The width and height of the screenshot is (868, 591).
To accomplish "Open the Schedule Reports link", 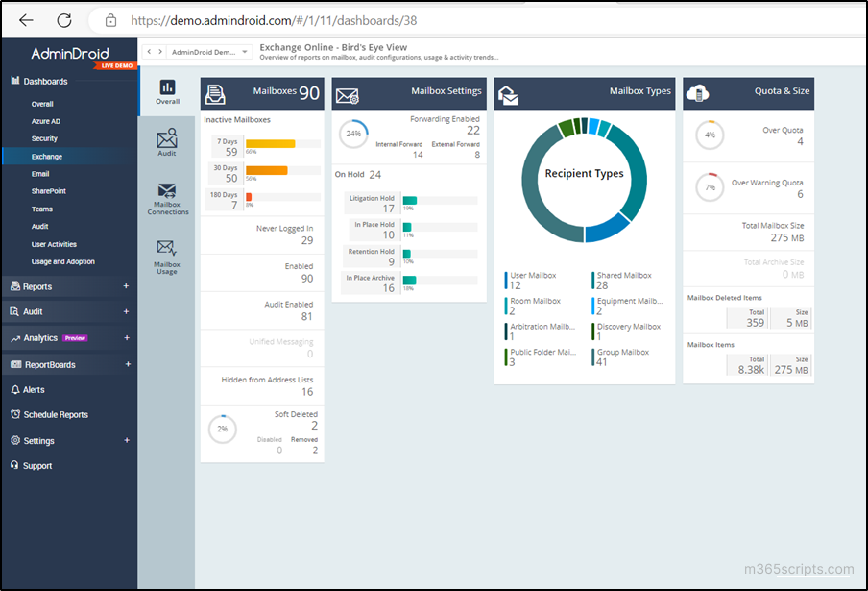I will click(x=56, y=415).
